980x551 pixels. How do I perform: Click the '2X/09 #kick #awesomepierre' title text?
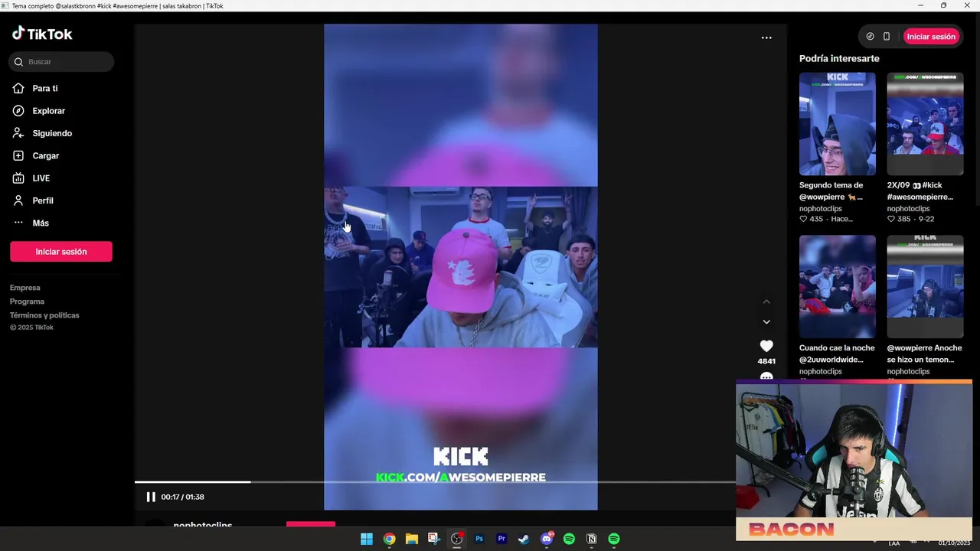[920, 191]
